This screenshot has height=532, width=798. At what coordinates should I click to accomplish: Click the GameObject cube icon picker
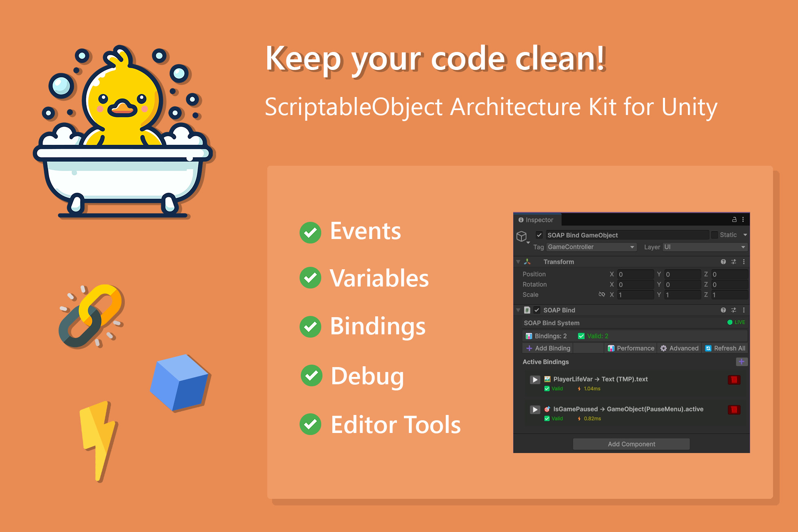pyautogui.click(x=522, y=236)
